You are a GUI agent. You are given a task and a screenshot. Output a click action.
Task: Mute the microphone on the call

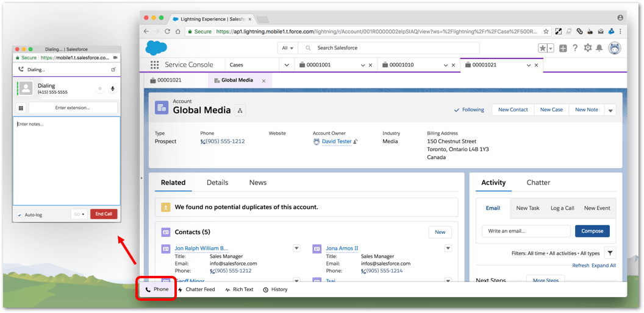click(112, 89)
